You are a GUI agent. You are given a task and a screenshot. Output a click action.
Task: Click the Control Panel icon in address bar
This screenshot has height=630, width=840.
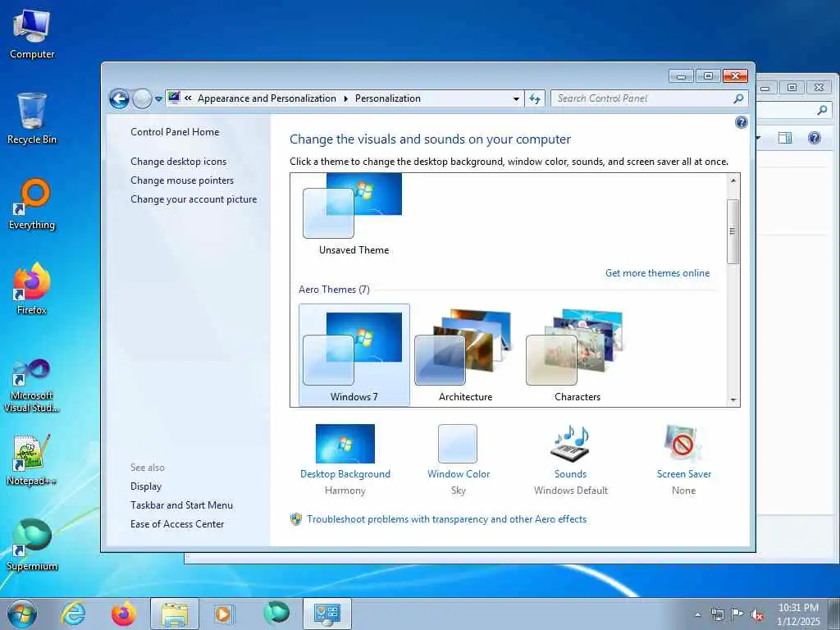[x=174, y=98]
